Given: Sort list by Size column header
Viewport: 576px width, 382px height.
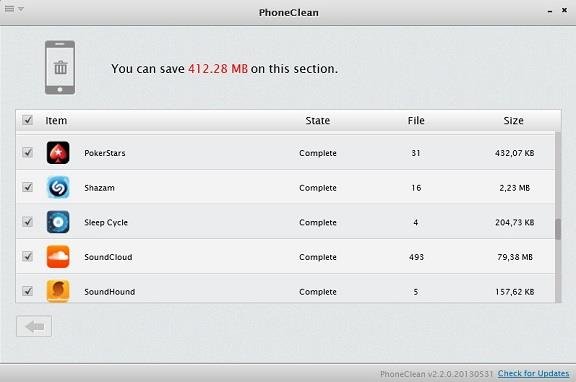Looking at the screenshot, I should (514, 120).
